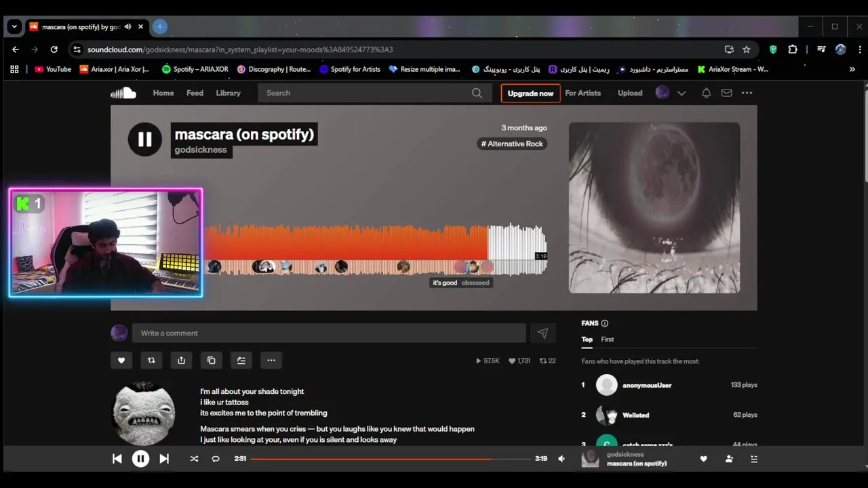Seek on the bottom player progress bar
The height and width of the screenshot is (488, 868).
391,459
